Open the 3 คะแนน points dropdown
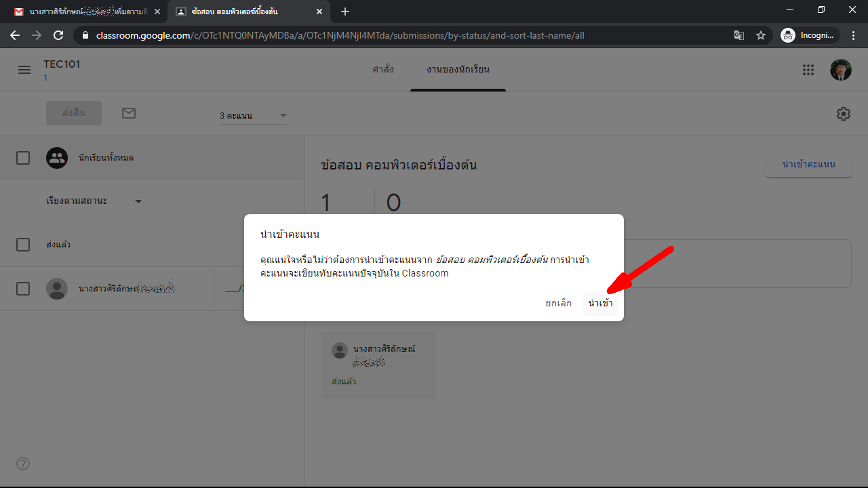Screen dimensions: 868x488 coord(253,116)
